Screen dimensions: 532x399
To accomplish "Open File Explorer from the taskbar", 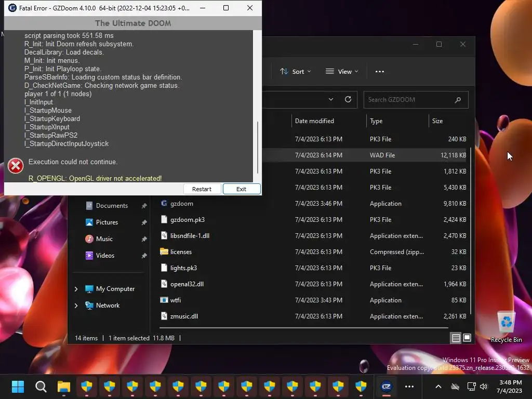I will pos(64,387).
